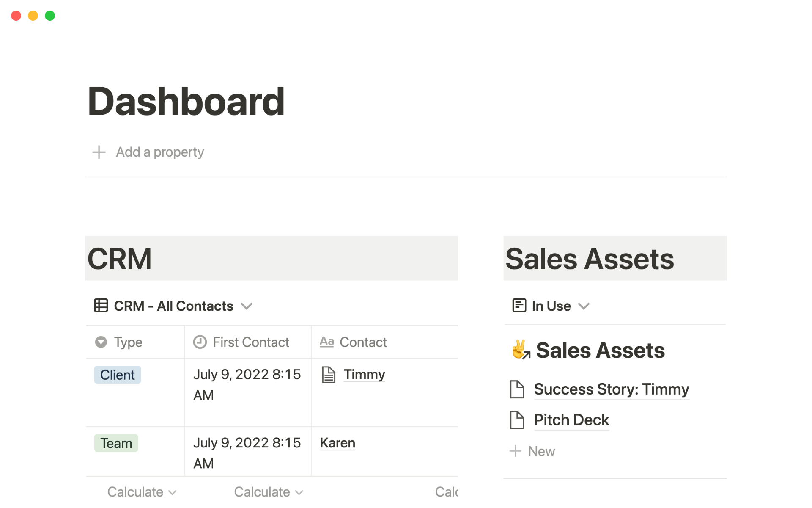This screenshot has width=812, height=508.
Task: Expand the In Use view dropdown
Action: (584, 306)
